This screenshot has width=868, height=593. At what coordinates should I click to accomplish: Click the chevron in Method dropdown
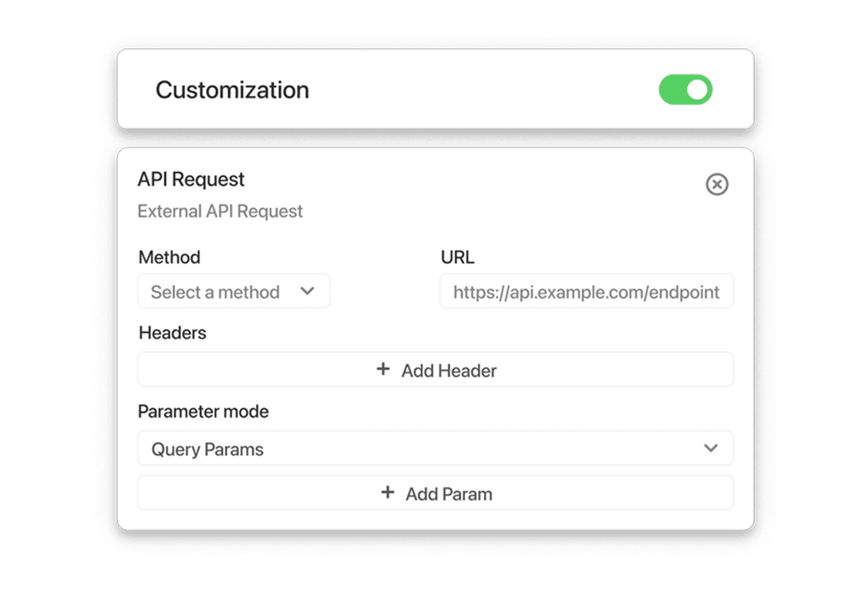(307, 291)
